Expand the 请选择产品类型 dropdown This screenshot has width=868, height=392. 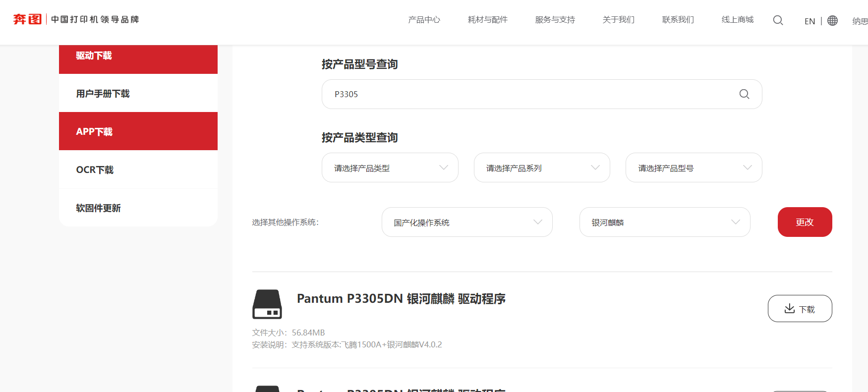point(390,168)
